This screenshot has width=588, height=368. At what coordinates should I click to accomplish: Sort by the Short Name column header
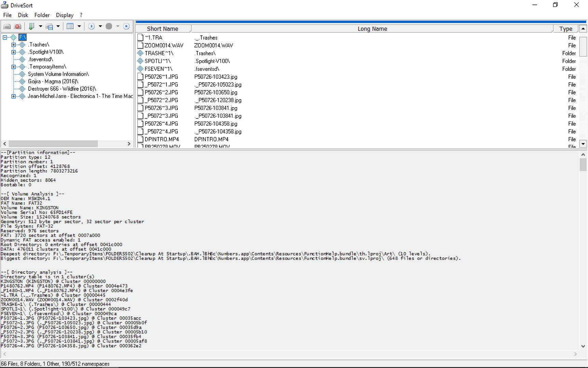point(163,29)
